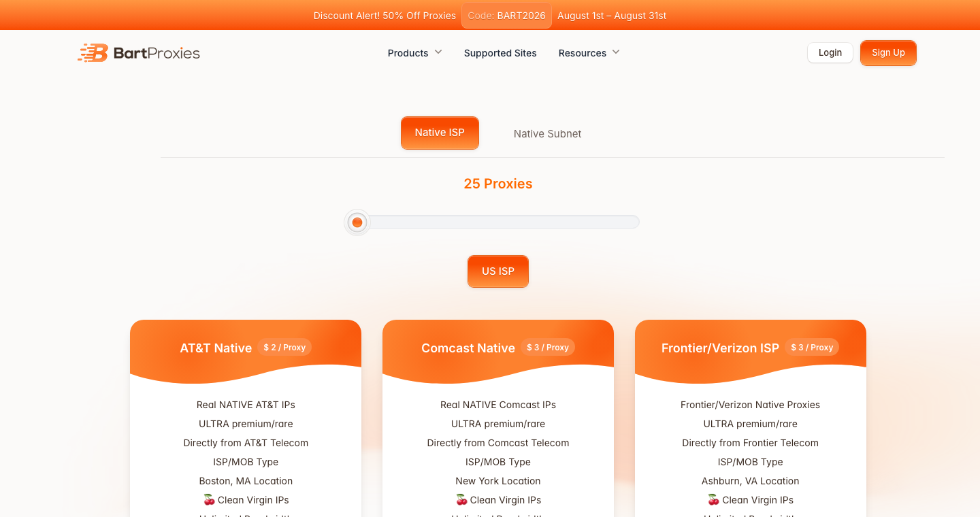This screenshot has width=980, height=517.
Task: Click "Clean Virgin IPs" in Comcast card
Action: (506, 500)
